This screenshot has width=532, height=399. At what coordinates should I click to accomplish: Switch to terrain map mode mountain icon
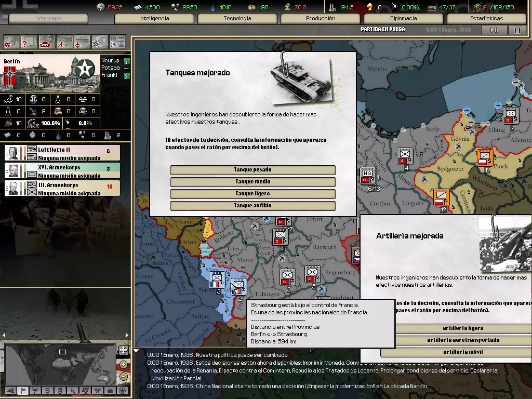pos(11,391)
